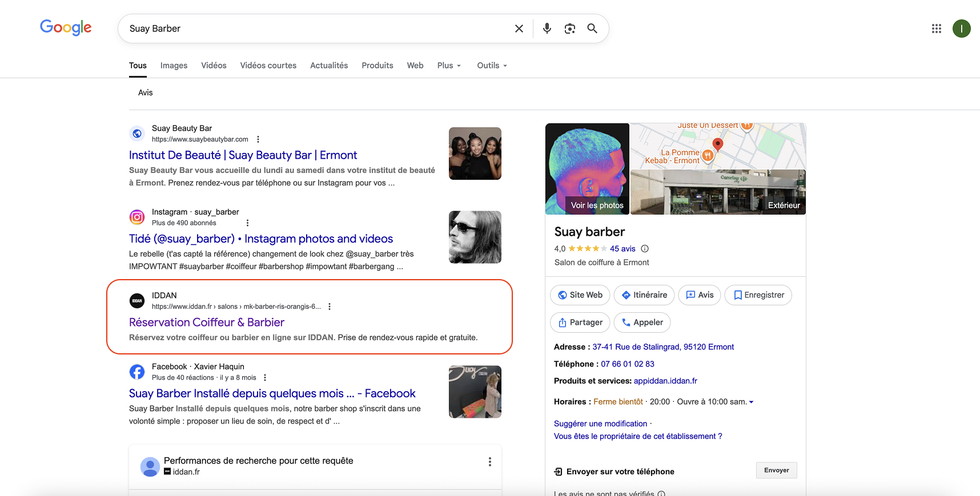Expand opening hours with the arrow
The width and height of the screenshot is (980, 496).
[751, 402]
